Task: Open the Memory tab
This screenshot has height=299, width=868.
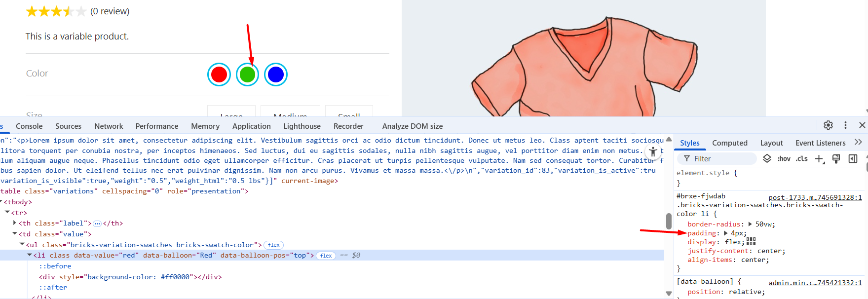Action: point(205,126)
